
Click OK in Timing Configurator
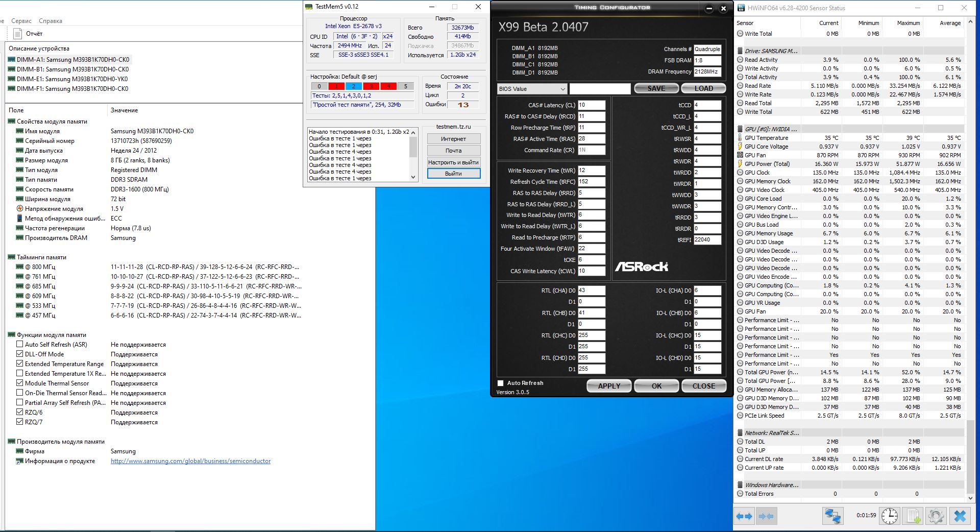[656, 386]
